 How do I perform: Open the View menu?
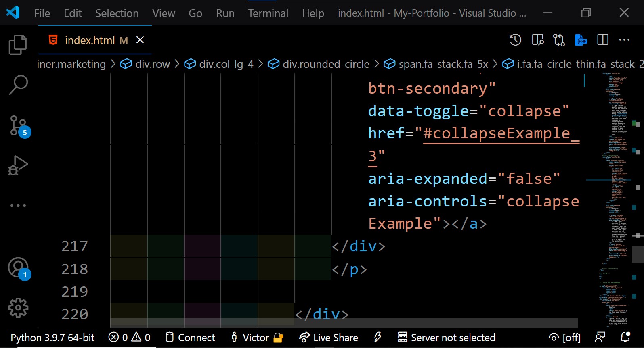(164, 13)
